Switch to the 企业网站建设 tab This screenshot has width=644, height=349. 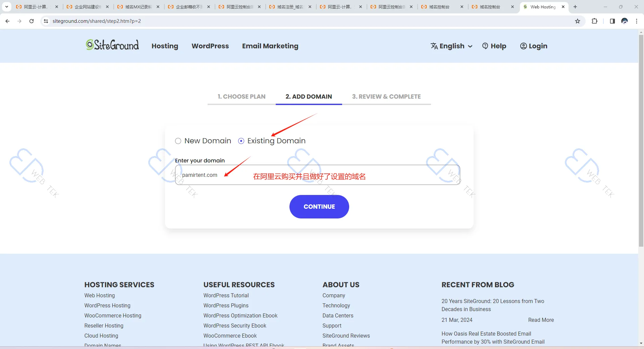pyautogui.click(x=88, y=7)
